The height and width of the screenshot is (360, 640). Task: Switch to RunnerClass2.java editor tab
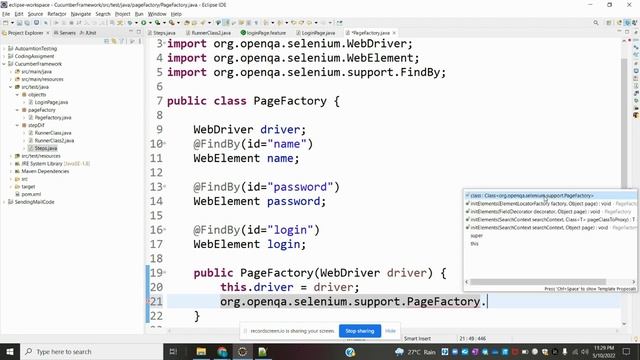tap(208, 33)
